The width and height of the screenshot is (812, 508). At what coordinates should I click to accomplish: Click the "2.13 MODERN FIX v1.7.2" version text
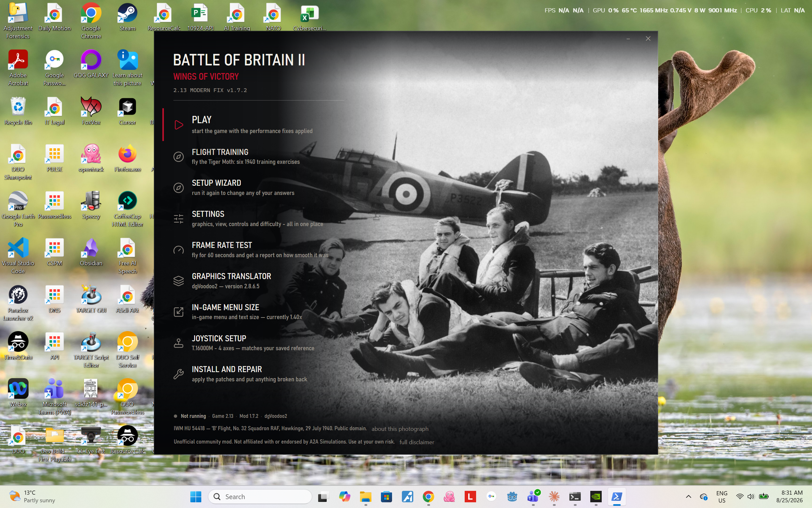pyautogui.click(x=210, y=90)
